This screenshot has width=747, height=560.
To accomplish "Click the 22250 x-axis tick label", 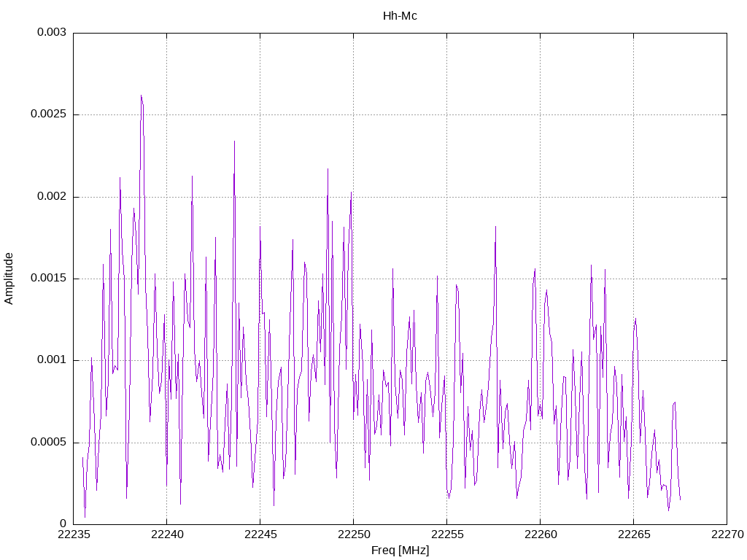I will pos(354,534).
